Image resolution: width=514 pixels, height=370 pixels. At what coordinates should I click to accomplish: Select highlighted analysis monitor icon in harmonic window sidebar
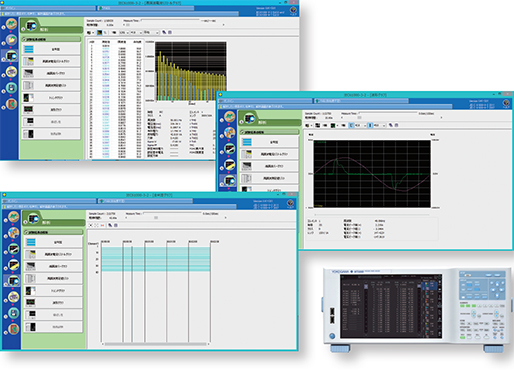(x=11, y=56)
